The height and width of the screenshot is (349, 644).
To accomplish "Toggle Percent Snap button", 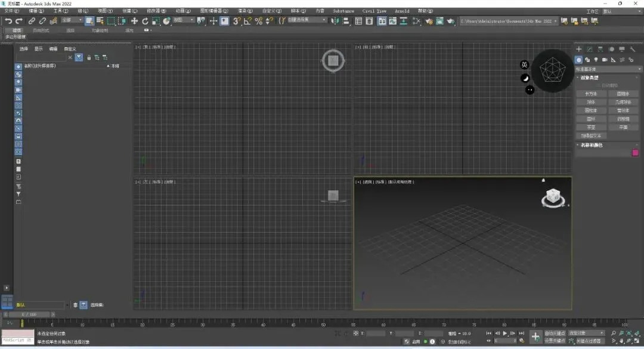I will [x=258, y=21].
